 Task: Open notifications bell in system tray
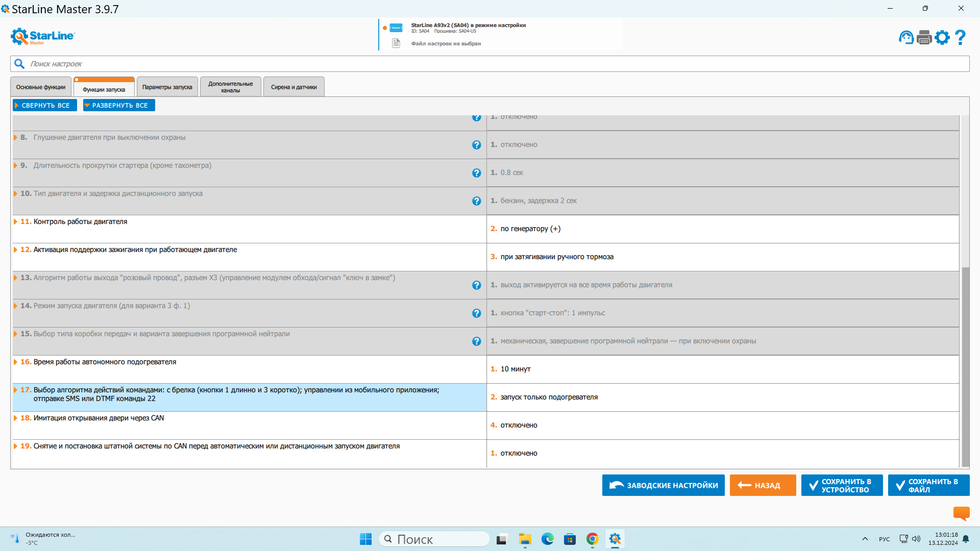click(966, 539)
